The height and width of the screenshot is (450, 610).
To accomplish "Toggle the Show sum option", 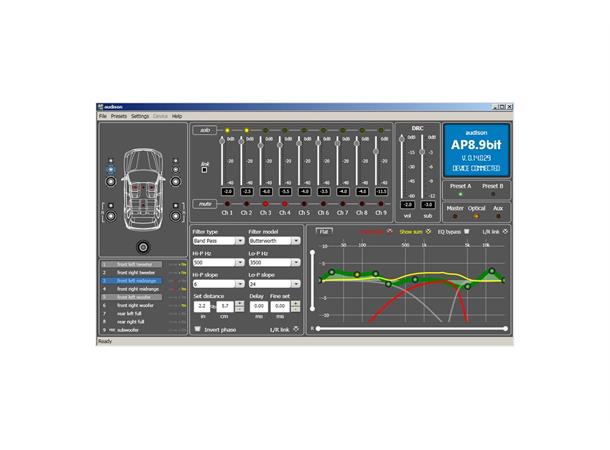I will [428, 231].
